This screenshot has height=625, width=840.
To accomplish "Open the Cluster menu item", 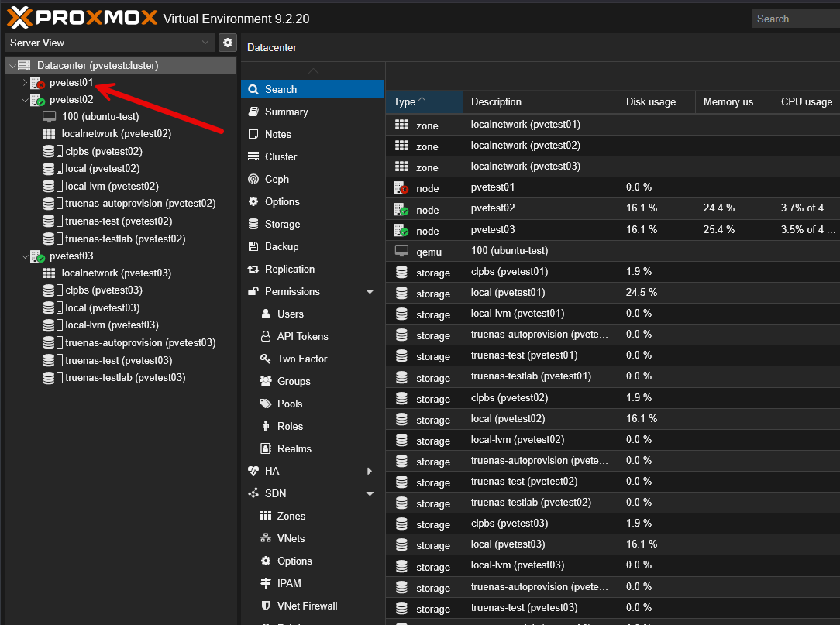I will pos(313,157).
